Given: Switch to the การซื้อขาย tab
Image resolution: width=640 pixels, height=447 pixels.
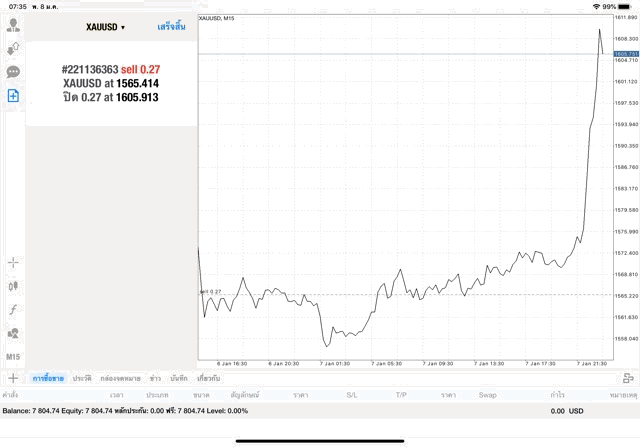Looking at the screenshot, I should [48, 378].
